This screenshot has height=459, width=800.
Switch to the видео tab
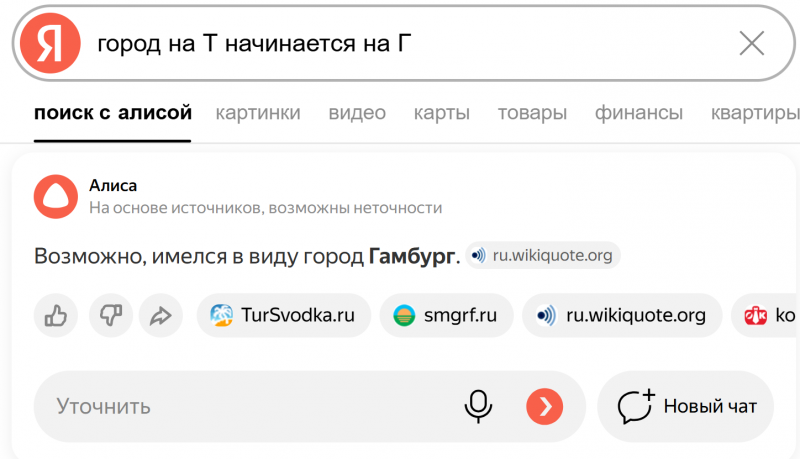tap(357, 113)
